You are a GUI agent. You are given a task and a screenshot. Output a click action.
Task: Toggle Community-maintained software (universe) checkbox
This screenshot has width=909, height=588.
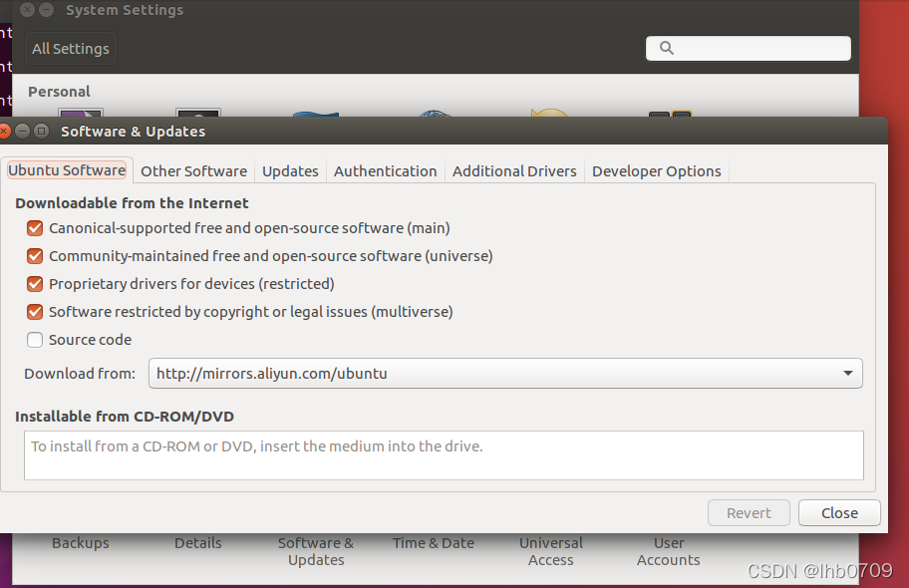pos(35,256)
